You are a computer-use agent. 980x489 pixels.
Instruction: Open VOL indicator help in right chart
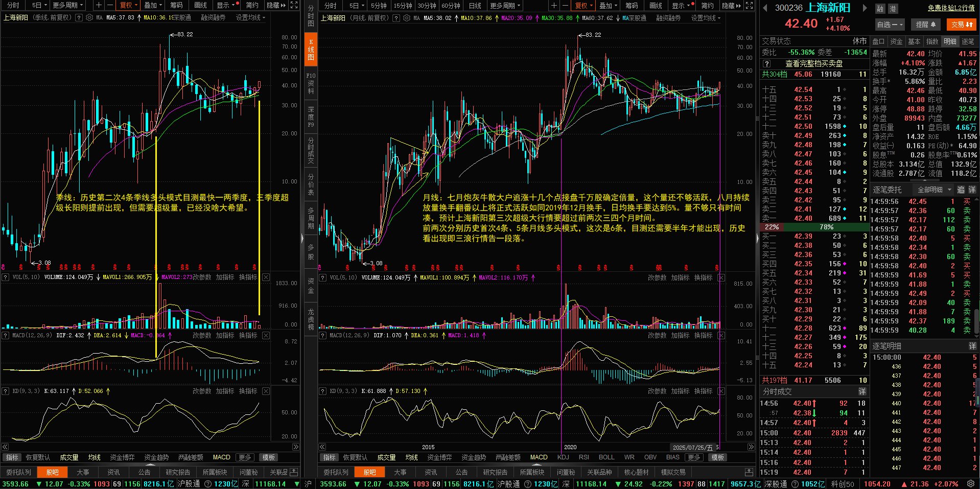323,277
